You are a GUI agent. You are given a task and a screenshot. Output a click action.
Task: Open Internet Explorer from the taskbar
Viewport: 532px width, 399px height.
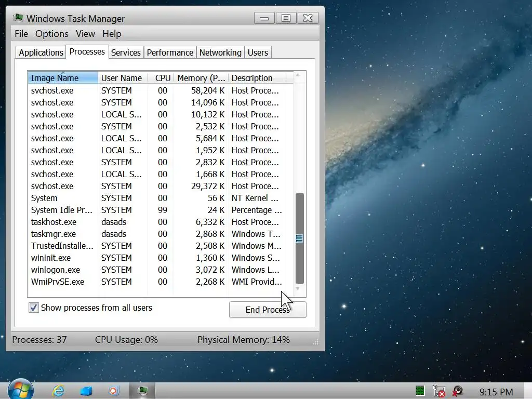(58, 391)
